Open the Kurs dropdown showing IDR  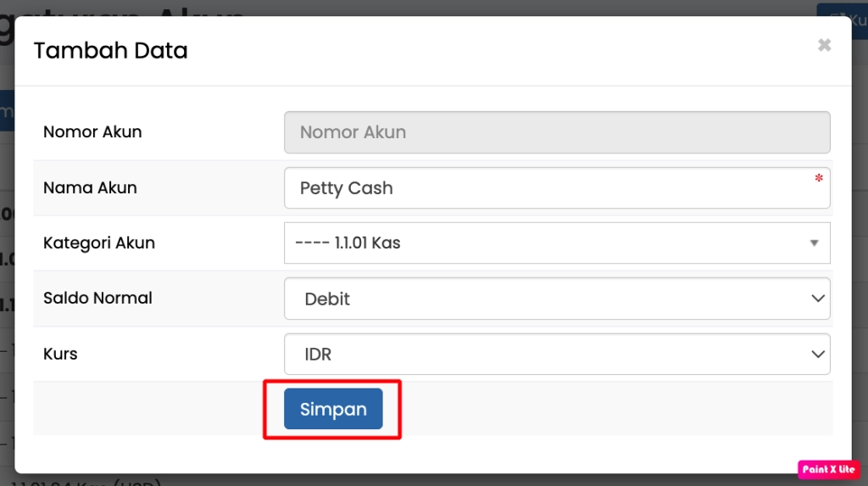click(x=556, y=354)
